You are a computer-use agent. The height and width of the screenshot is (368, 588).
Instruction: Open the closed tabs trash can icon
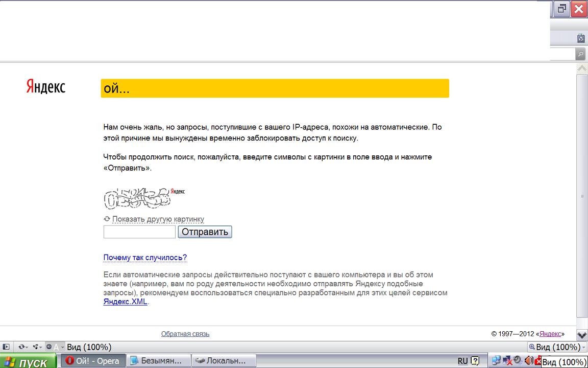(x=581, y=38)
